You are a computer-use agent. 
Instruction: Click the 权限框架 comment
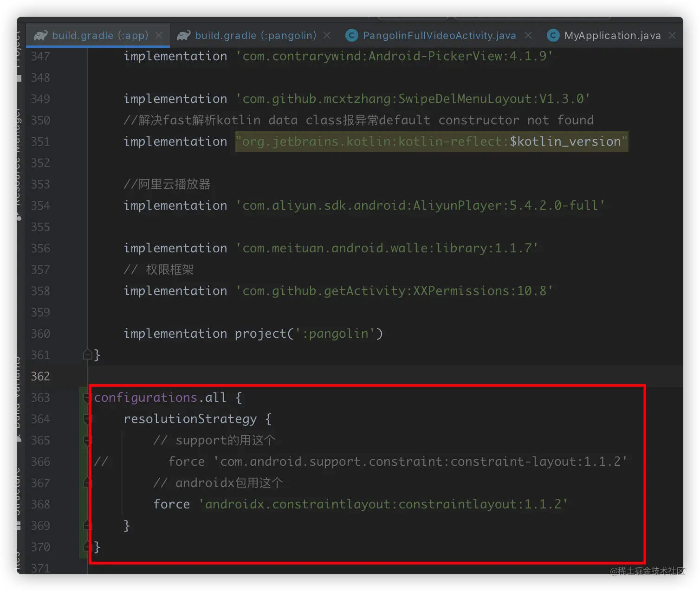pos(159,270)
